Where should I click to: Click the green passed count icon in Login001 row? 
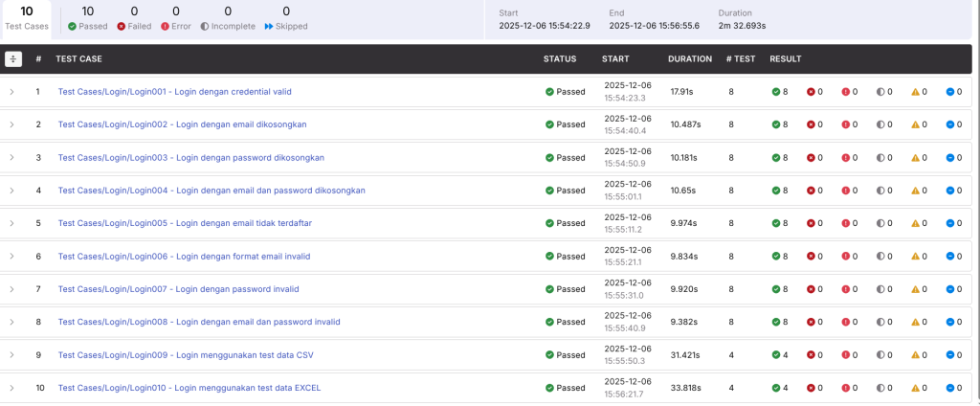pos(775,92)
